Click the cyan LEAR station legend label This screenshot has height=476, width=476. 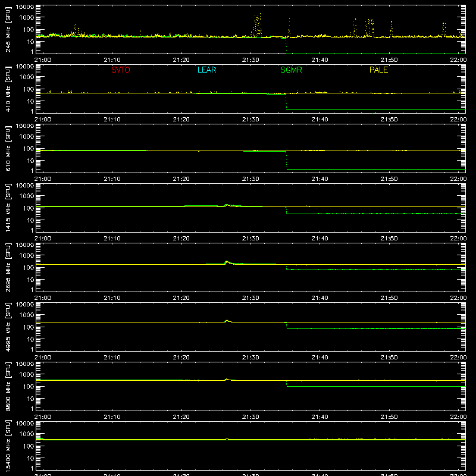206,70
